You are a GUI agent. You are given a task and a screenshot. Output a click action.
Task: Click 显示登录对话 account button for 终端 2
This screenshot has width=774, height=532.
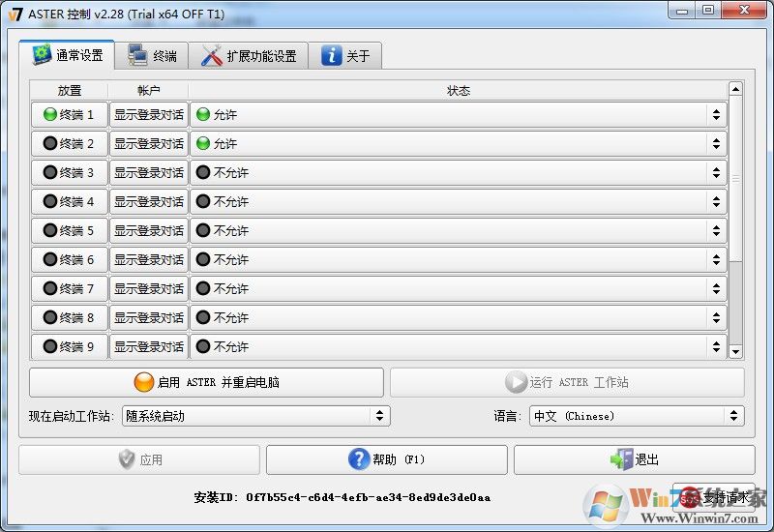click(x=149, y=143)
